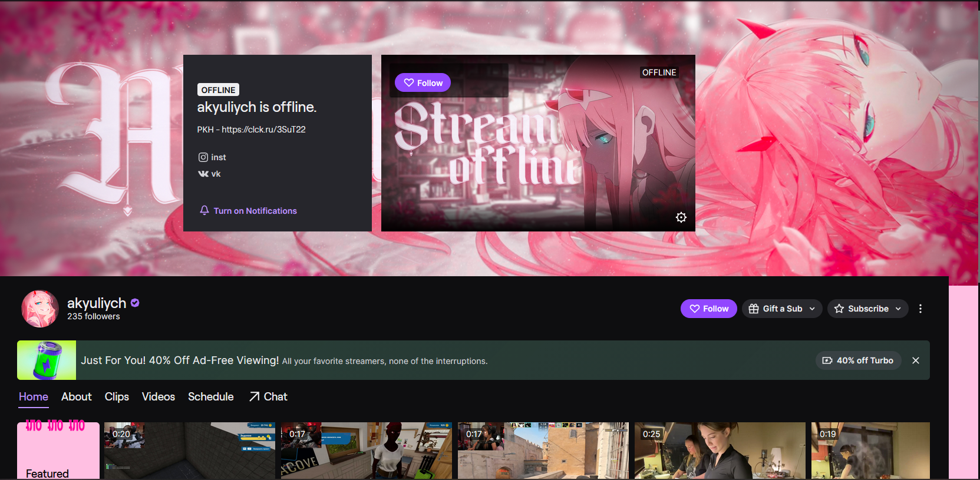Expand the Gift a Sub dropdown
Viewport: 980px width, 480px height.
pyautogui.click(x=782, y=309)
